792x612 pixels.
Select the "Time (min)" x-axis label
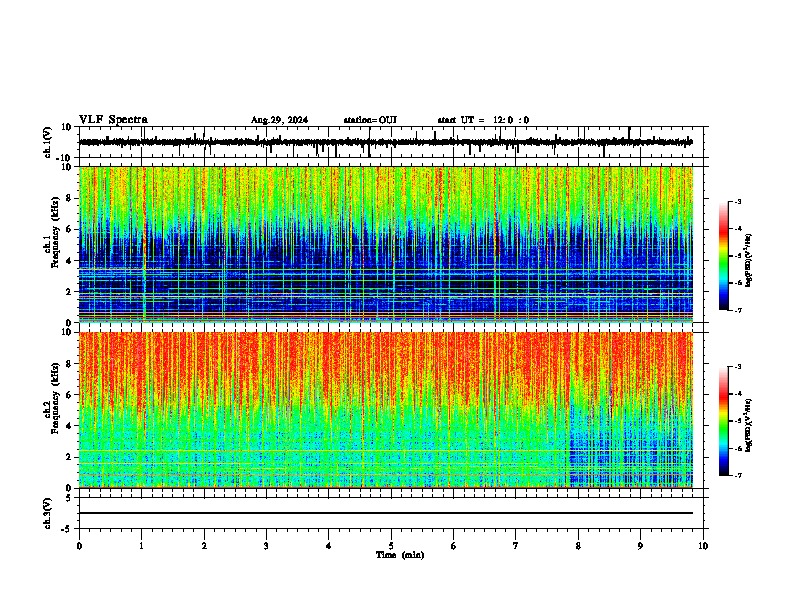click(x=400, y=555)
